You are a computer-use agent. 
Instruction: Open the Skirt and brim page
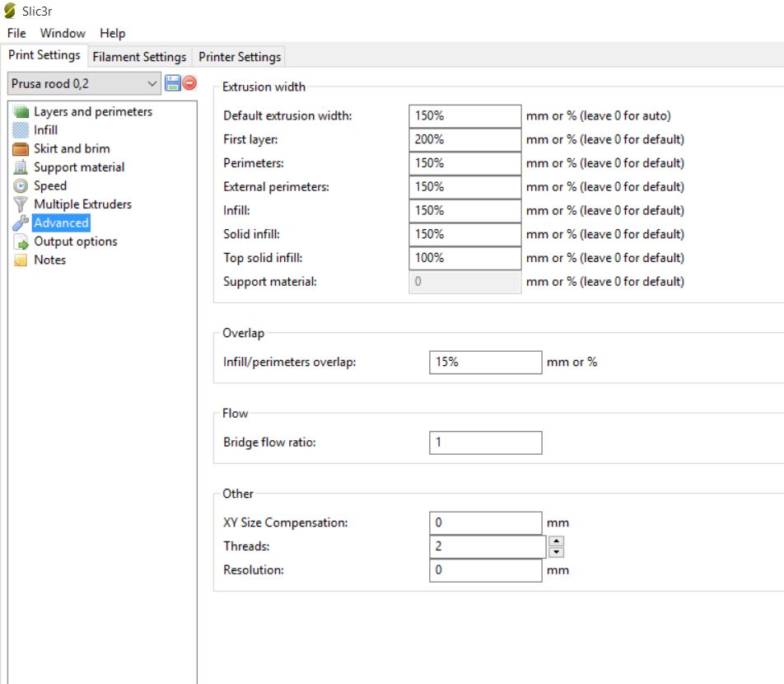(x=72, y=148)
